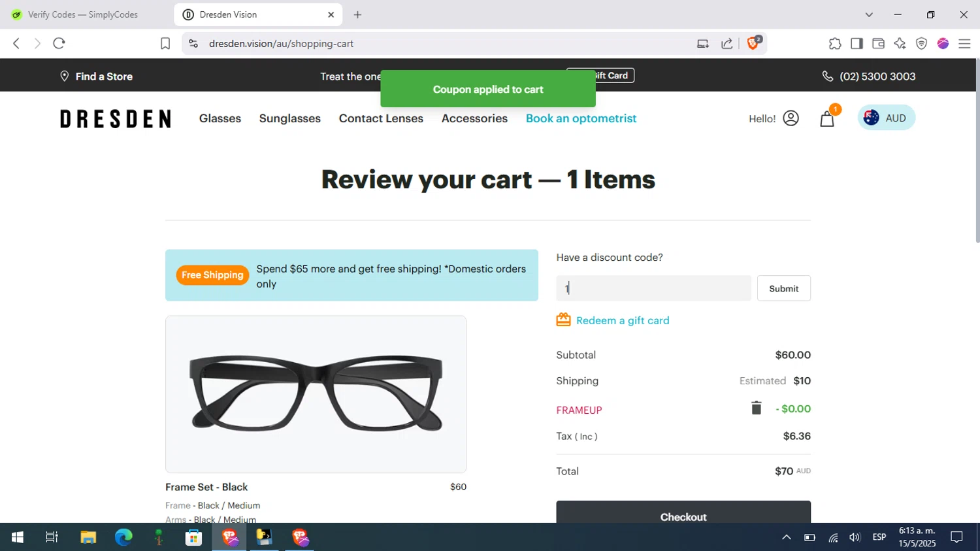This screenshot has width=980, height=551.
Task: Open browser extensions puzzle icon
Action: [x=835, y=43]
